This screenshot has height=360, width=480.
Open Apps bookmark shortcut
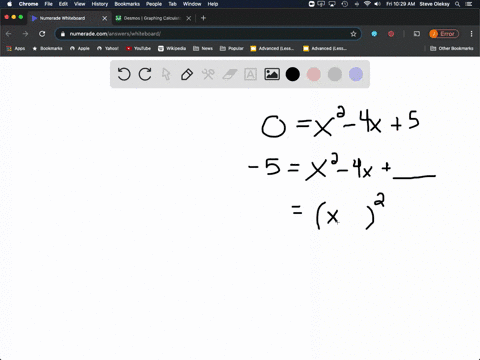pos(16,48)
